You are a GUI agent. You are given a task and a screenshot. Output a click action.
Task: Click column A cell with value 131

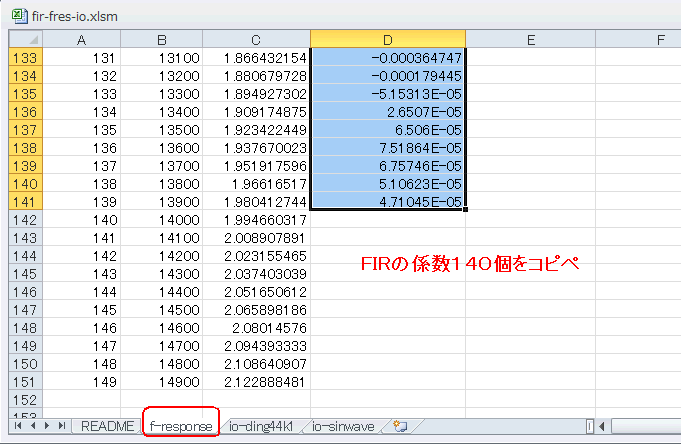click(x=82, y=57)
